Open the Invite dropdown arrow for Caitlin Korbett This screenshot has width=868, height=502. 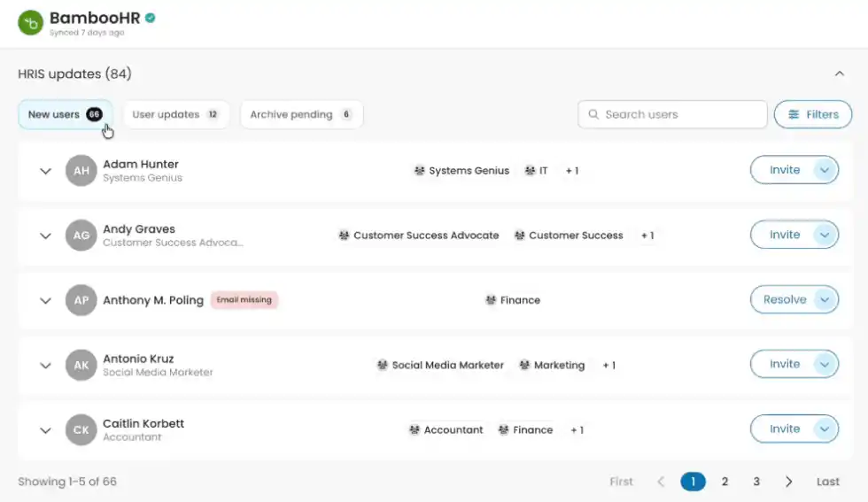pos(825,429)
